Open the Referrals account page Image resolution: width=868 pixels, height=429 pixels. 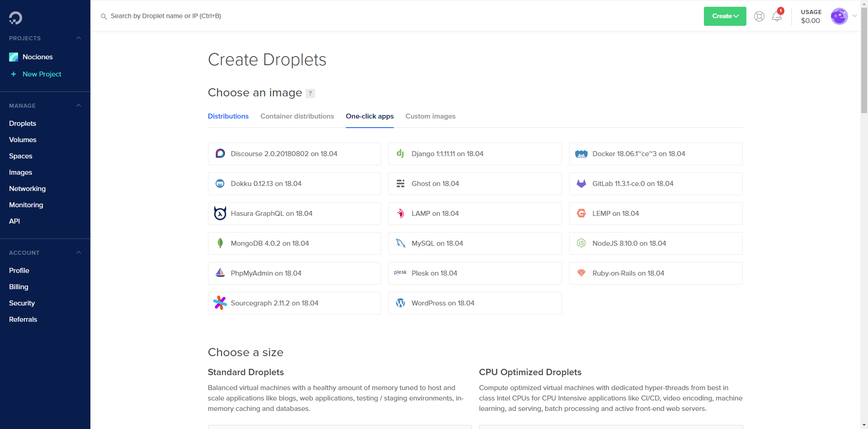click(x=23, y=319)
